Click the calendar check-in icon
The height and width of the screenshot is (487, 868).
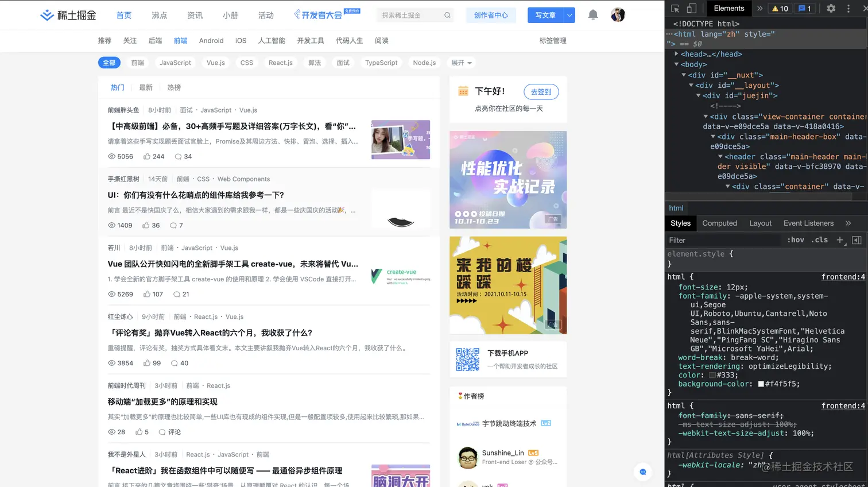(463, 91)
